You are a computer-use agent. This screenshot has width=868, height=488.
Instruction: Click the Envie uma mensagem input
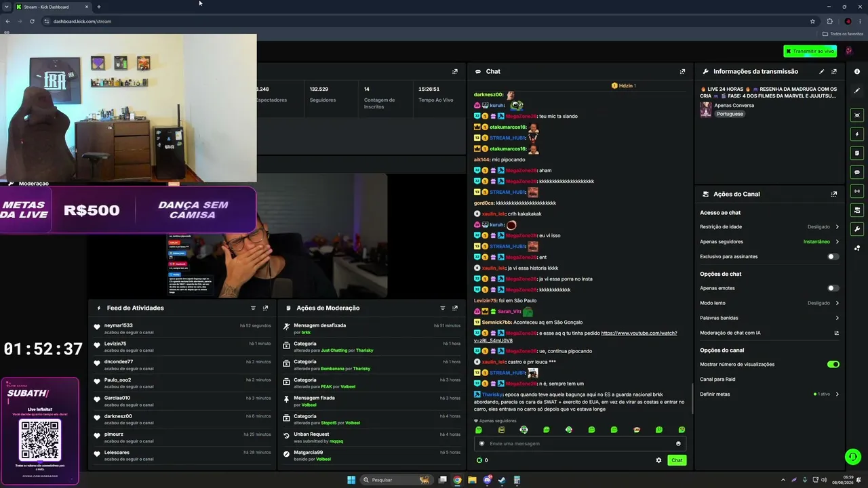tap(580, 443)
